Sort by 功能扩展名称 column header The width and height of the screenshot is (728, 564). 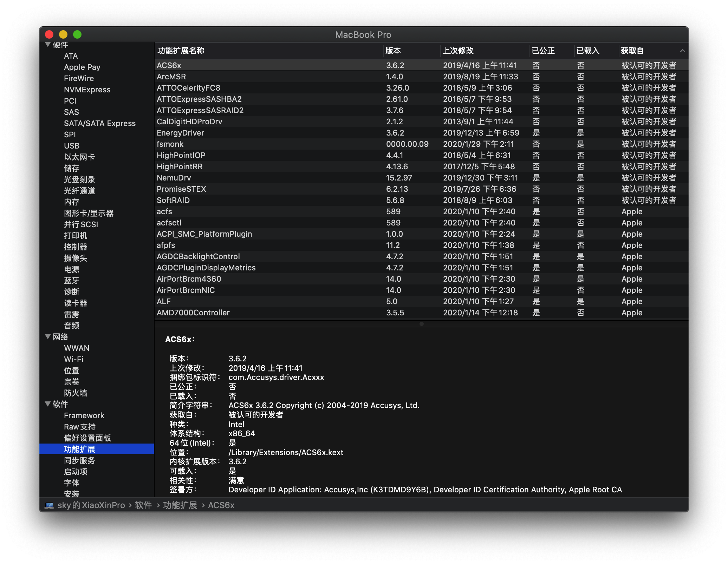coord(269,51)
